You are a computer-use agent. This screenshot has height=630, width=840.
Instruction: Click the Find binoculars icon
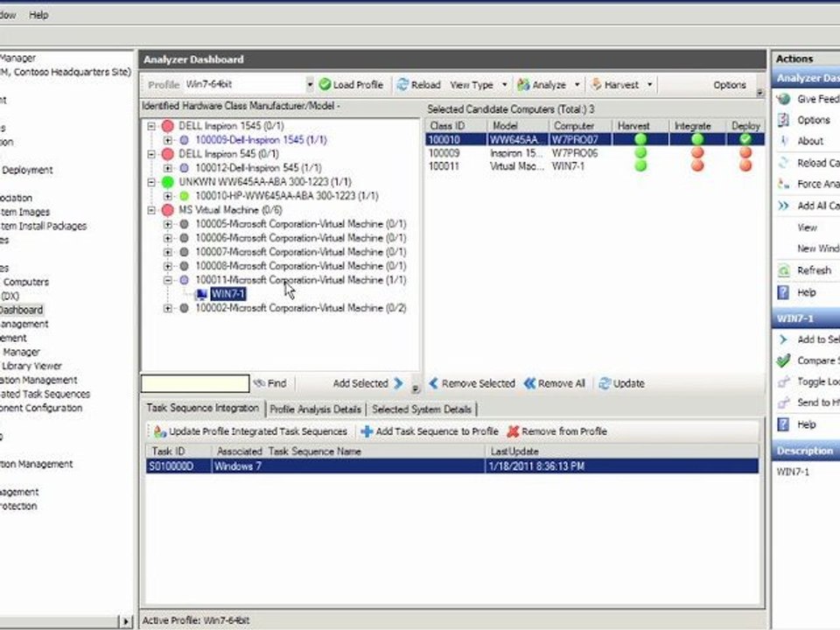[x=259, y=383]
